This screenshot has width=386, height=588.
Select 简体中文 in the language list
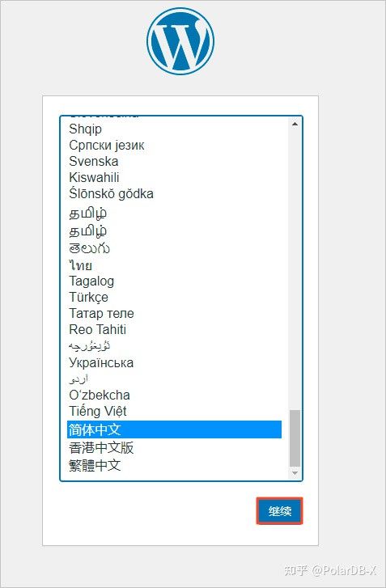(x=175, y=429)
